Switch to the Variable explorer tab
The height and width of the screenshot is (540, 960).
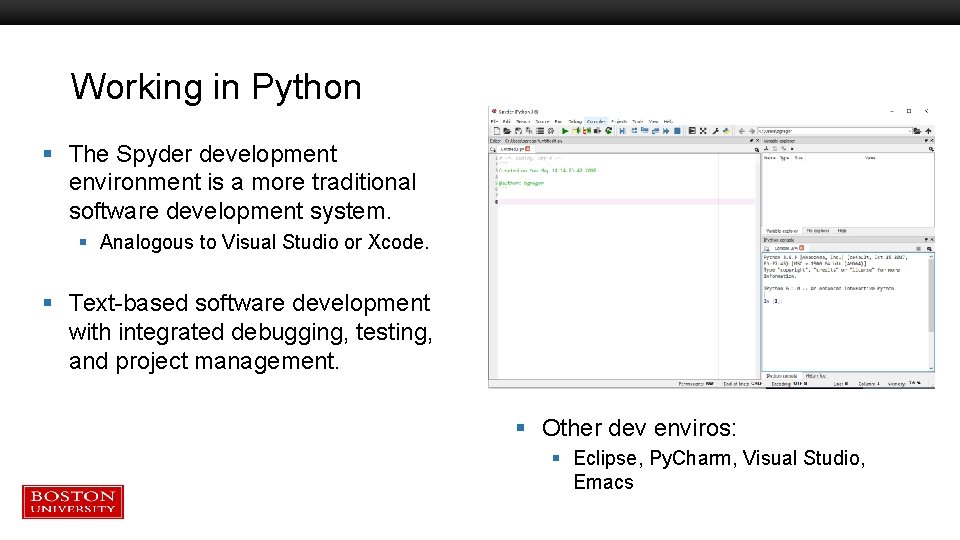[782, 231]
